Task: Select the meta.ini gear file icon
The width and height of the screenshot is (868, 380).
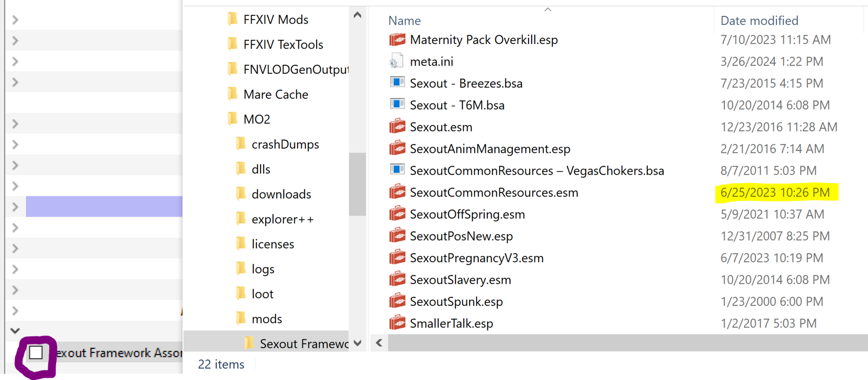Action: [x=396, y=62]
